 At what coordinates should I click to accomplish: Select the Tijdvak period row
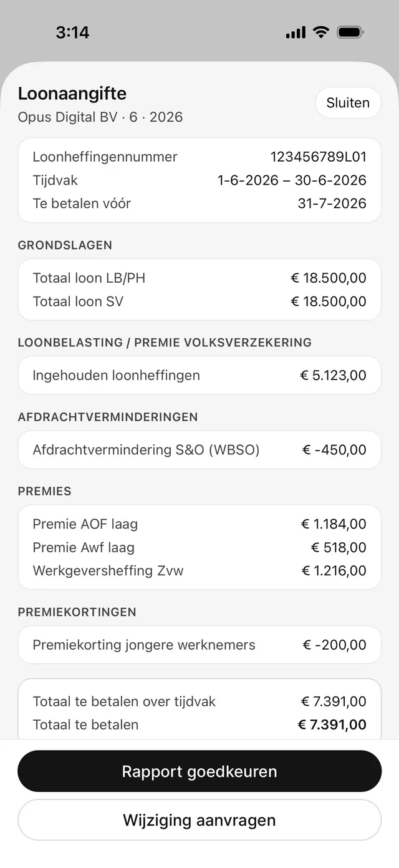(x=199, y=180)
